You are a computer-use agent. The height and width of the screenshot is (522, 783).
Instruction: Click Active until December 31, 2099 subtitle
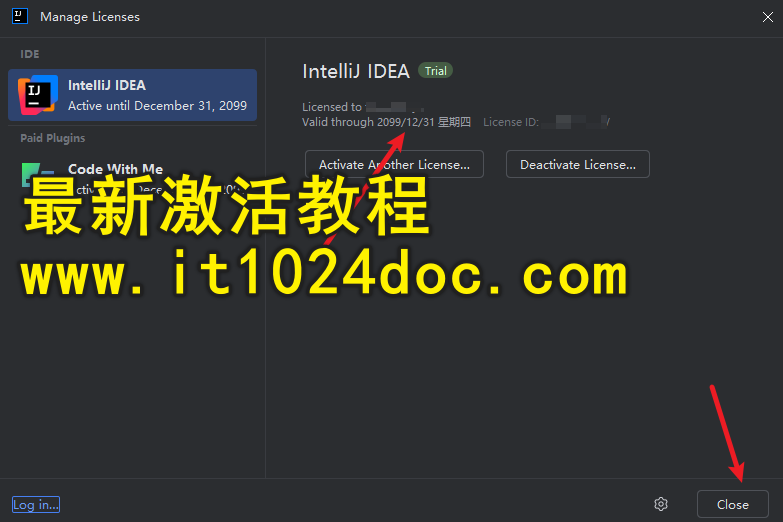157,106
